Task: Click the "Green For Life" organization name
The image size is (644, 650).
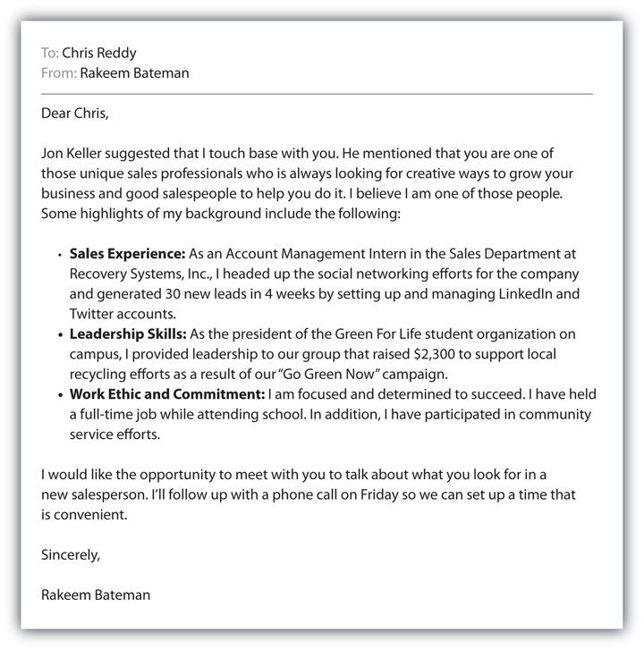Action: pos(387,334)
